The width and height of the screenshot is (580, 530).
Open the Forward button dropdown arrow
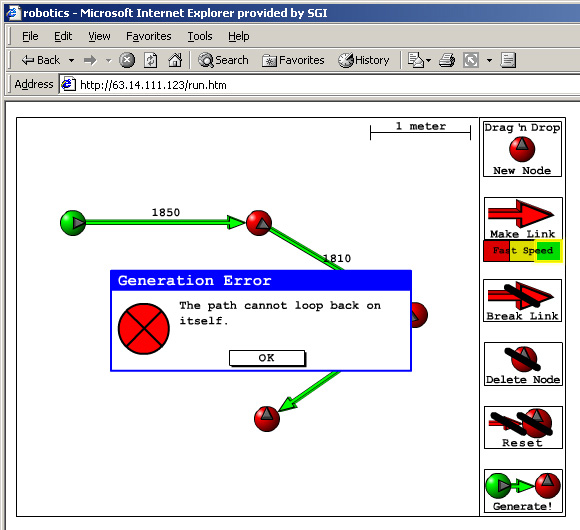point(108,60)
